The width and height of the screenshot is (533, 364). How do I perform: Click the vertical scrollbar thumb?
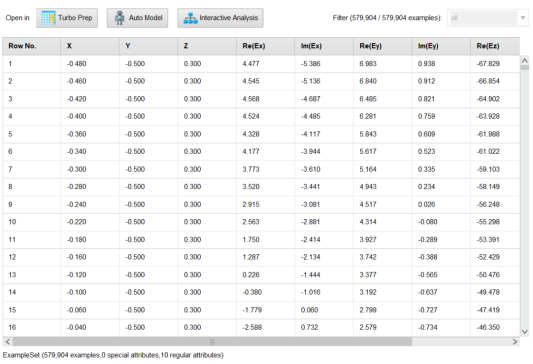pos(525,67)
